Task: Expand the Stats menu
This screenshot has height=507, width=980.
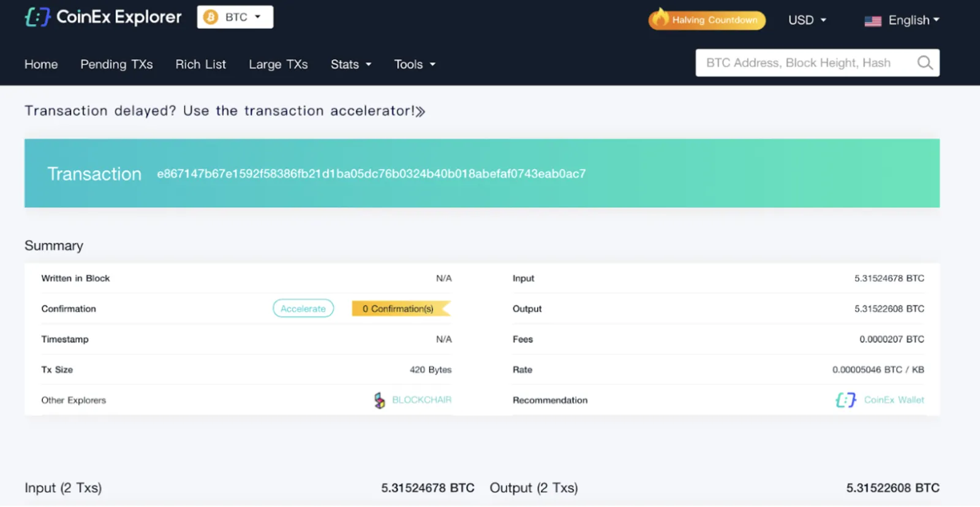Action: coord(351,64)
